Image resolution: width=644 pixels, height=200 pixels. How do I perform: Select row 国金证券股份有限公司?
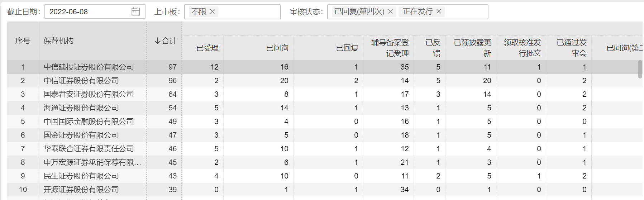point(325,135)
